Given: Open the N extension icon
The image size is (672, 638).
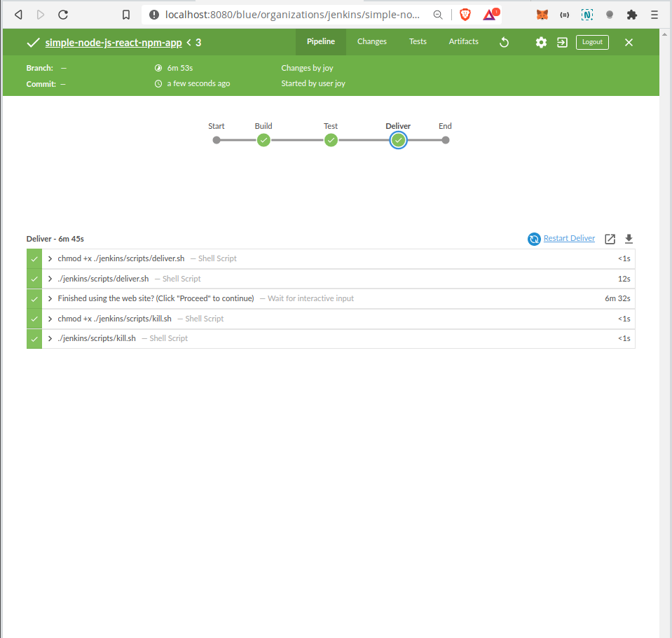Looking at the screenshot, I should [587, 15].
